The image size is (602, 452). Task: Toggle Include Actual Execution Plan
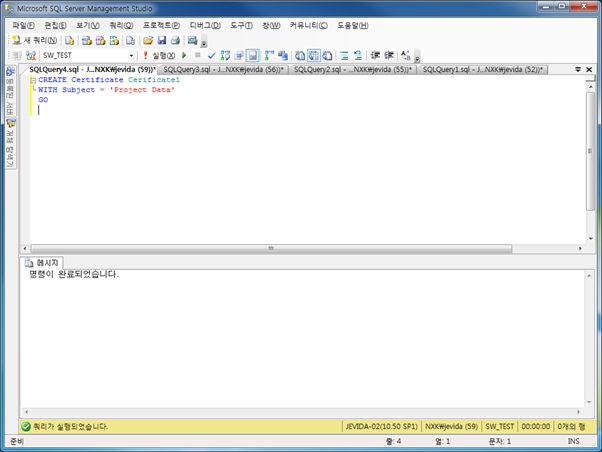coord(270,56)
